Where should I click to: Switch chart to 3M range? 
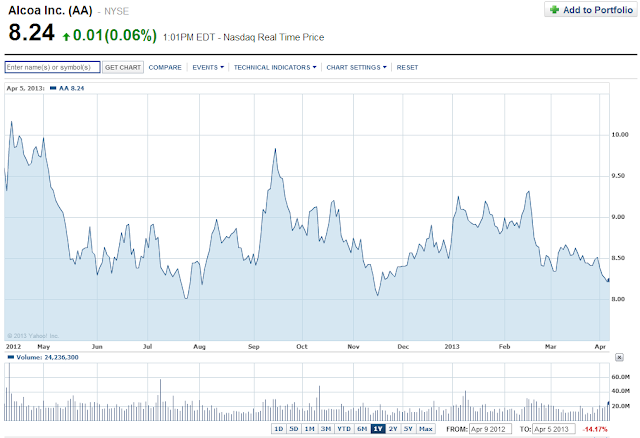click(326, 429)
